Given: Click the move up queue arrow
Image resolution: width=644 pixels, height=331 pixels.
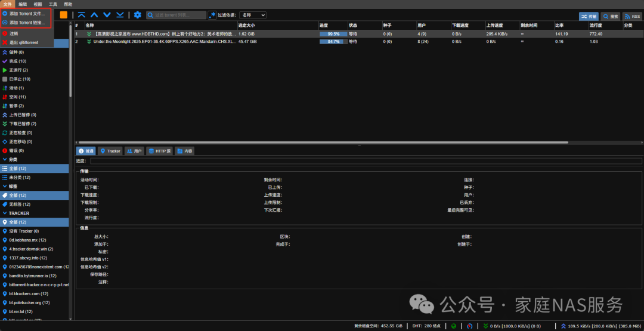Looking at the screenshot, I should [x=94, y=15].
